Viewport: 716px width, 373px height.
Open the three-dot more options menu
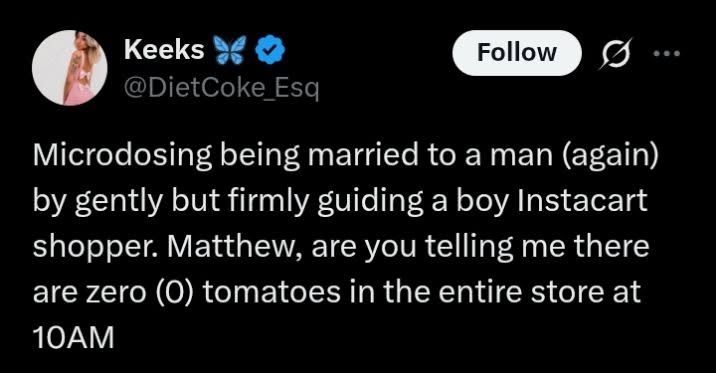point(666,53)
